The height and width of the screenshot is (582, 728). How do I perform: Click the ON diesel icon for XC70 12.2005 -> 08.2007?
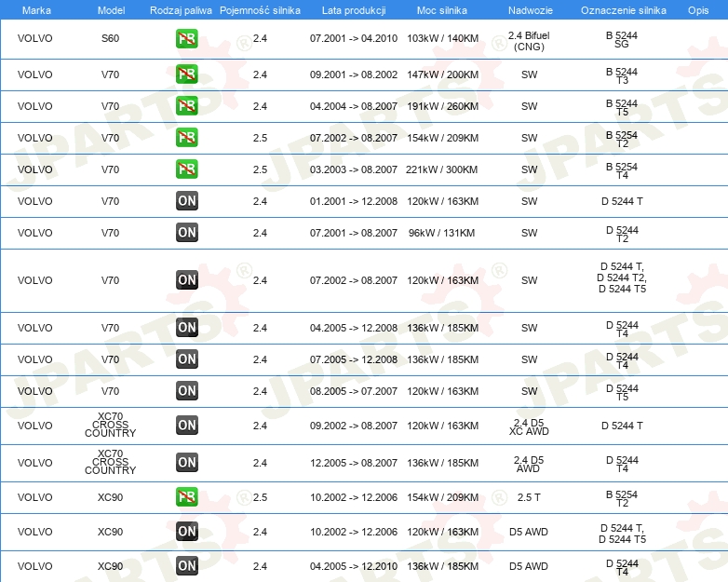[186, 462]
